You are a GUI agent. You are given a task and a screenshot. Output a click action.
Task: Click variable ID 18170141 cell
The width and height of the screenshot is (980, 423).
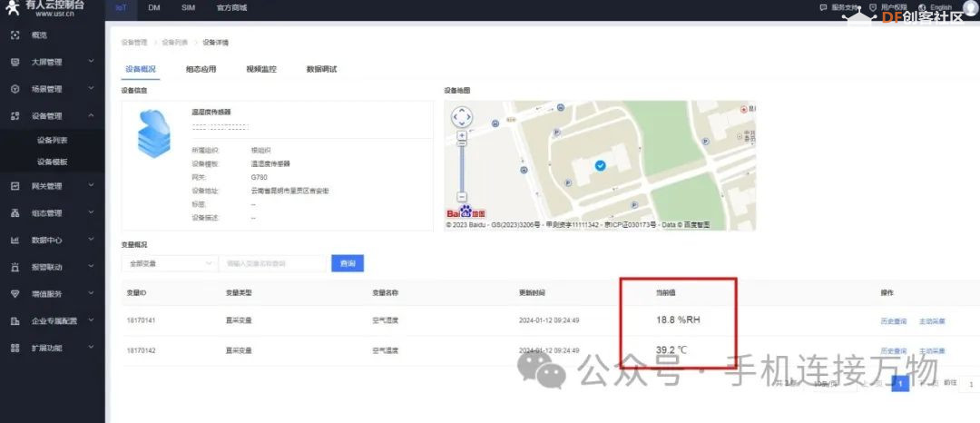[141, 320]
